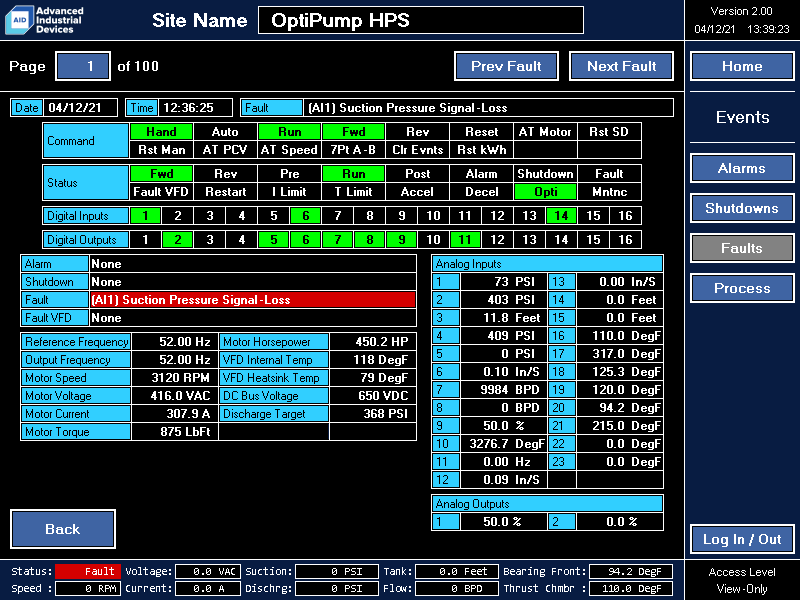
Task: Click Analog Output 2 value 0.0 %
Action: pyautogui.click(x=620, y=521)
